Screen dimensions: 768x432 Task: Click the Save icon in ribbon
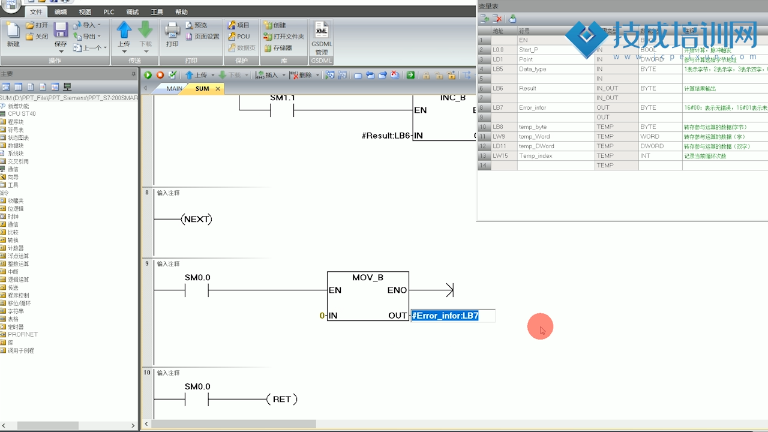pos(60,30)
